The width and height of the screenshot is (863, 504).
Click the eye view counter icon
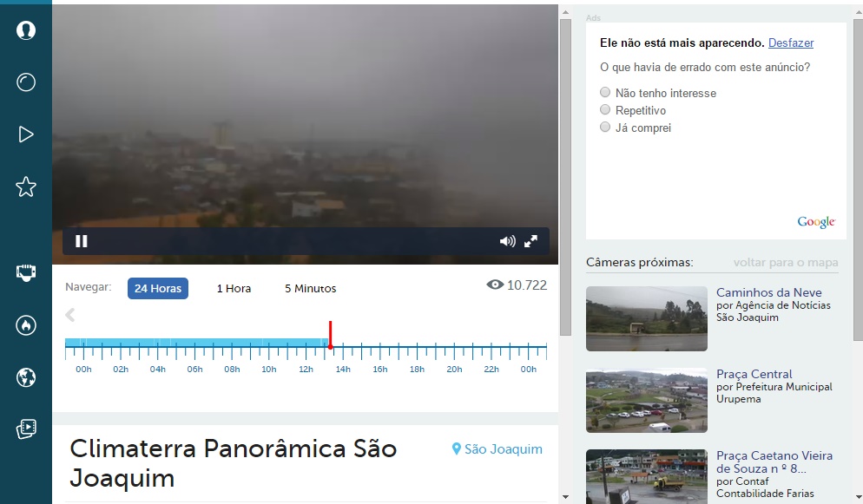tap(495, 285)
